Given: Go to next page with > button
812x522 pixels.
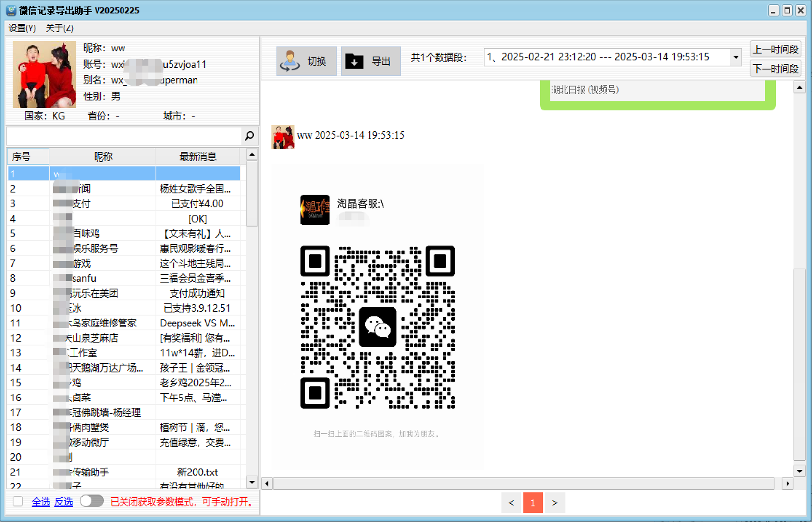Looking at the screenshot, I should coord(555,503).
